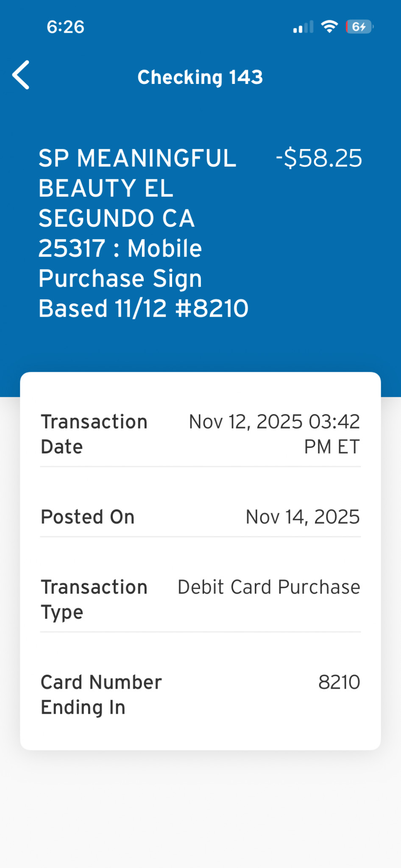
Task: Select the Nov 12, 2025 03:42 PM timestamp
Action: point(274,434)
